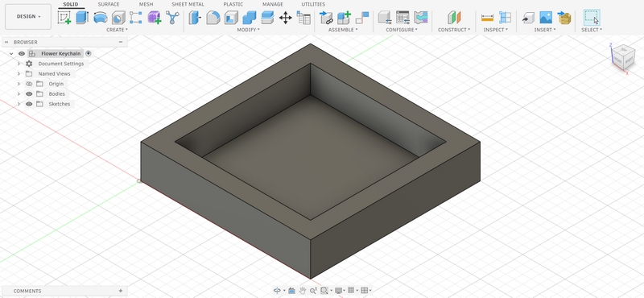Open the Construct dropdown menu
644x298 pixels.
tap(454, 30)
